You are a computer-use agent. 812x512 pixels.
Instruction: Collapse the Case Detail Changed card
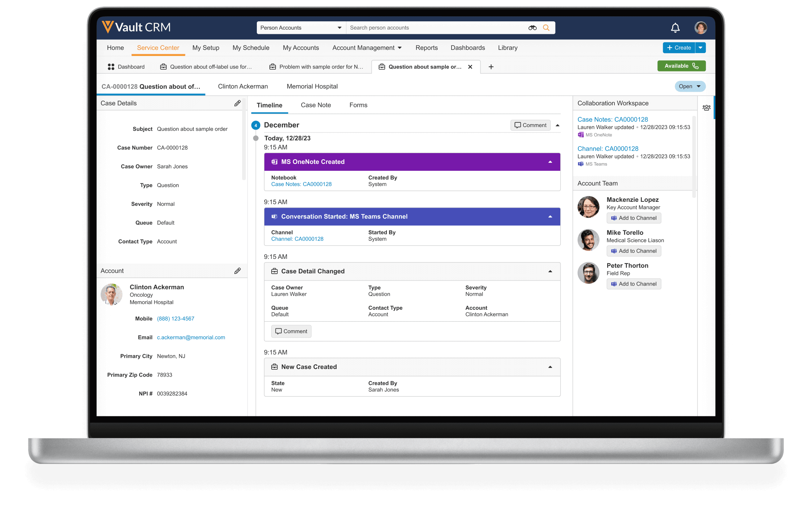click(x=550, y=271)
